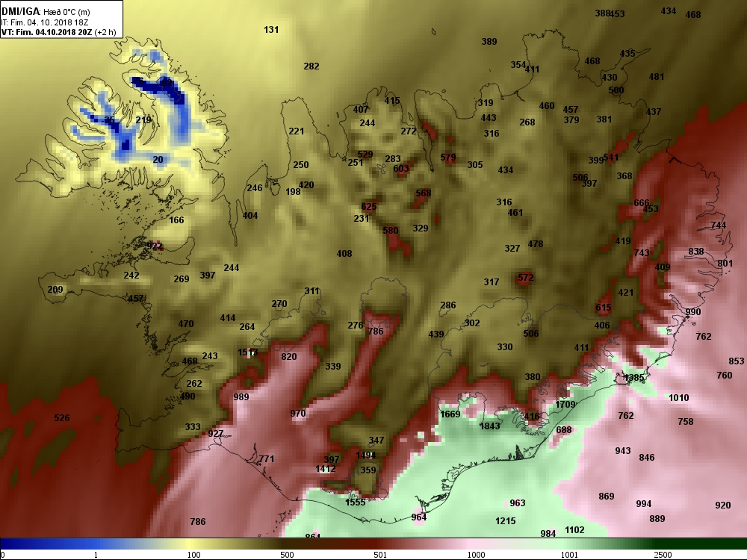Click the 994 value
Viewport: 747px width, 560px height.
pyautogui.click(x=644, y=504)
